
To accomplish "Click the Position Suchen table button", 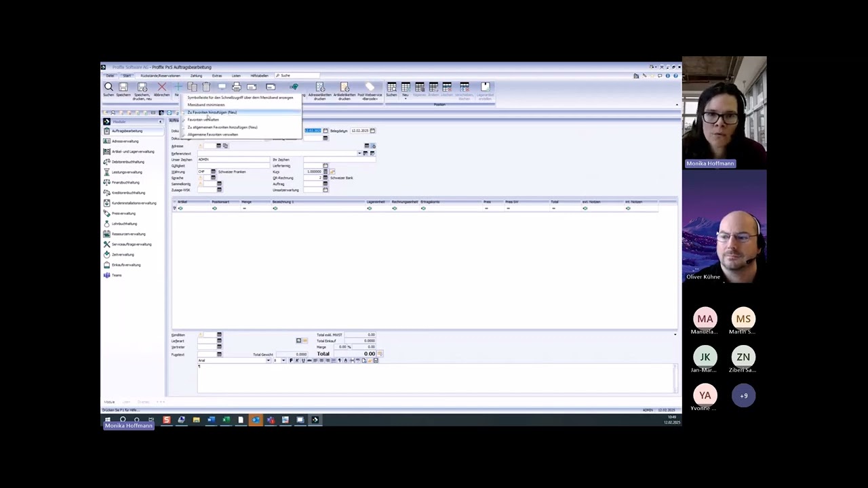I will pyautogui.click(x=391, y=89).
